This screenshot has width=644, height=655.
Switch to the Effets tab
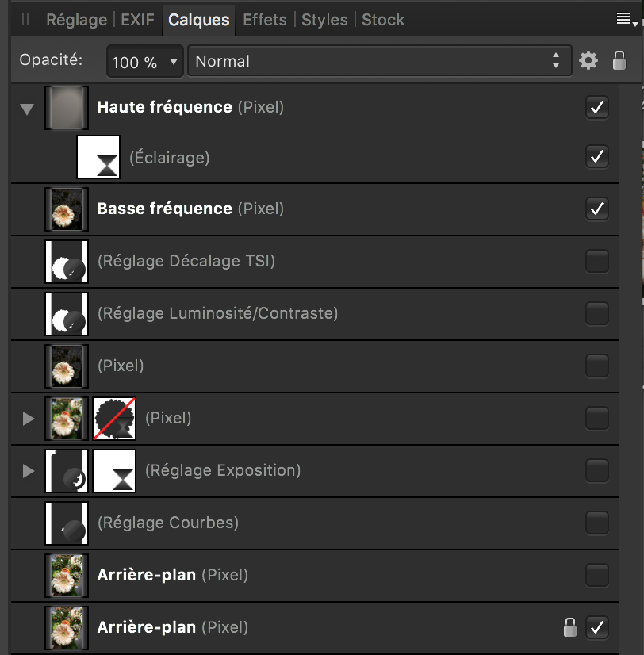point(265,20)
